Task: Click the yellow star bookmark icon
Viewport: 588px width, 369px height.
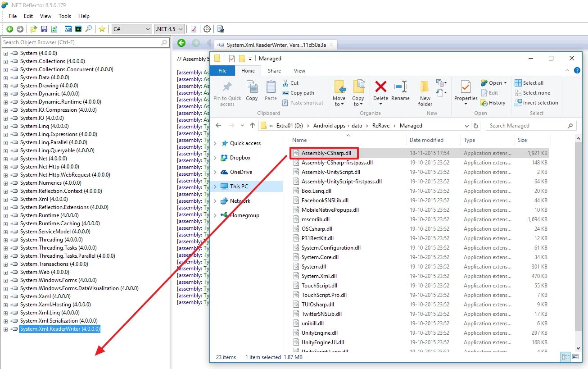Action: click(102, 29)
